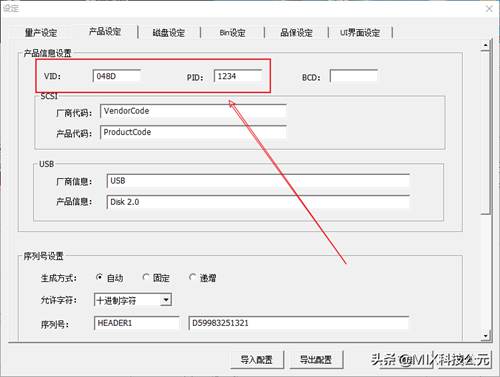Go to the 品保设定 tab
This screenshot has height=377, width=500.
pyautogui.click(x=296, y=33)
